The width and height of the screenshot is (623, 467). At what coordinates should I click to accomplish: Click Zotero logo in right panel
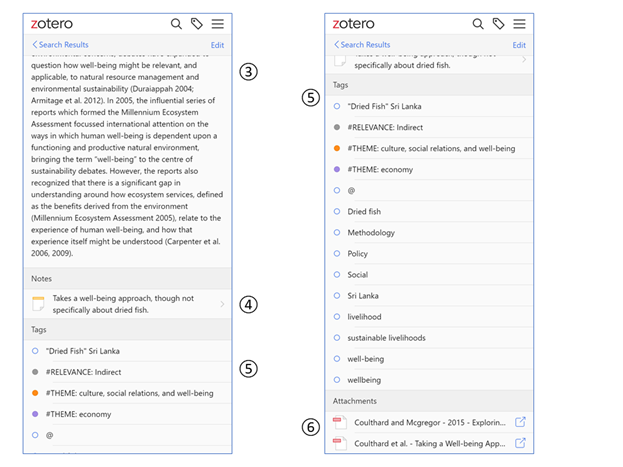[x=353, y=24]
